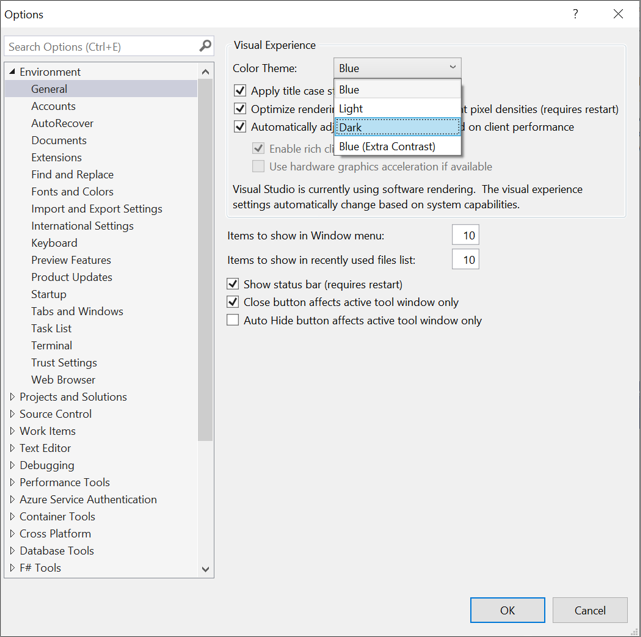Click tree scrollbar up arrow
Screen dimensions: 641x637
(205, 72)
